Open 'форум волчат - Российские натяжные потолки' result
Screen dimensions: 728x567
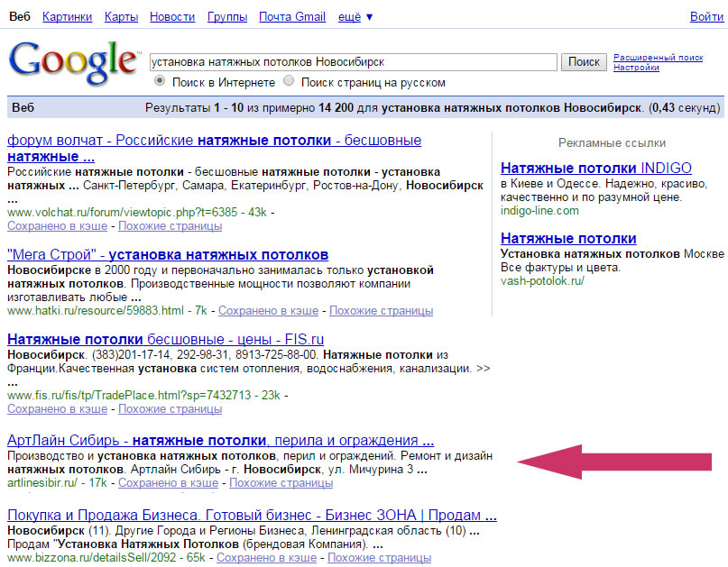pos(214,148)
